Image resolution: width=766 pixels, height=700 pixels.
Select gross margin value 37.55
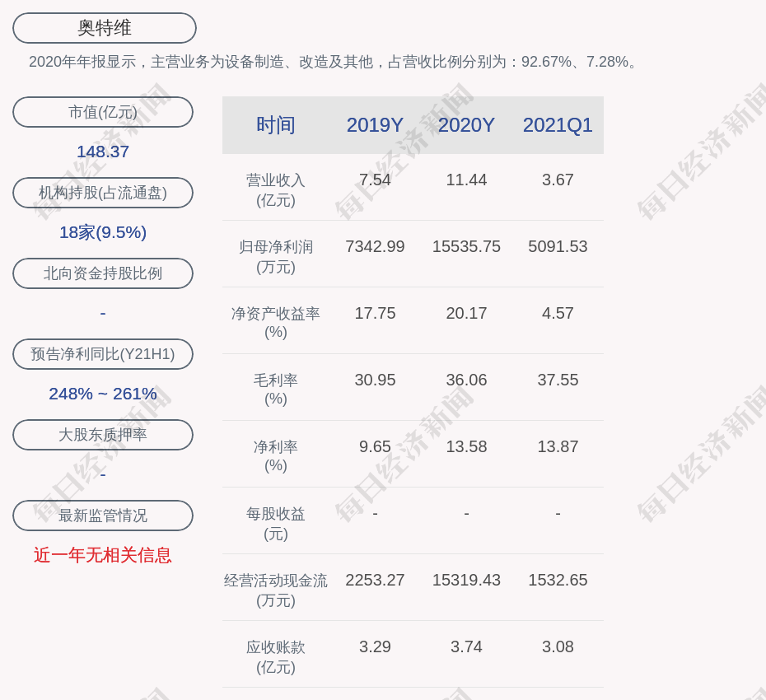tap(558, 380)
